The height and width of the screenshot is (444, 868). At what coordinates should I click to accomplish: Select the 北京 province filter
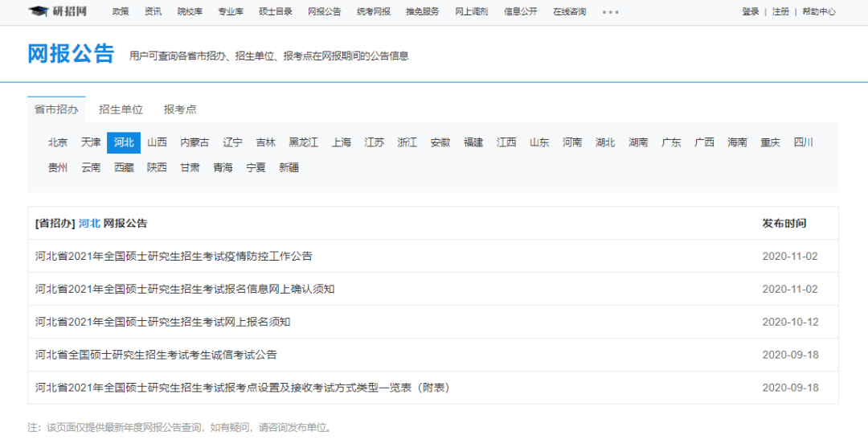click(x=58, y=142)
